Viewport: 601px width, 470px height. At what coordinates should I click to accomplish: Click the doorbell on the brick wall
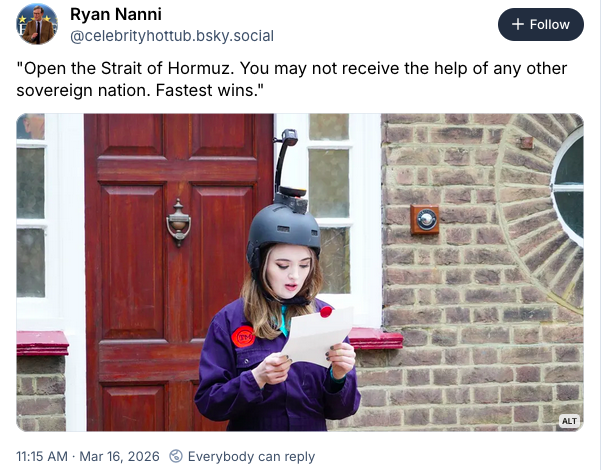(425, 220)
